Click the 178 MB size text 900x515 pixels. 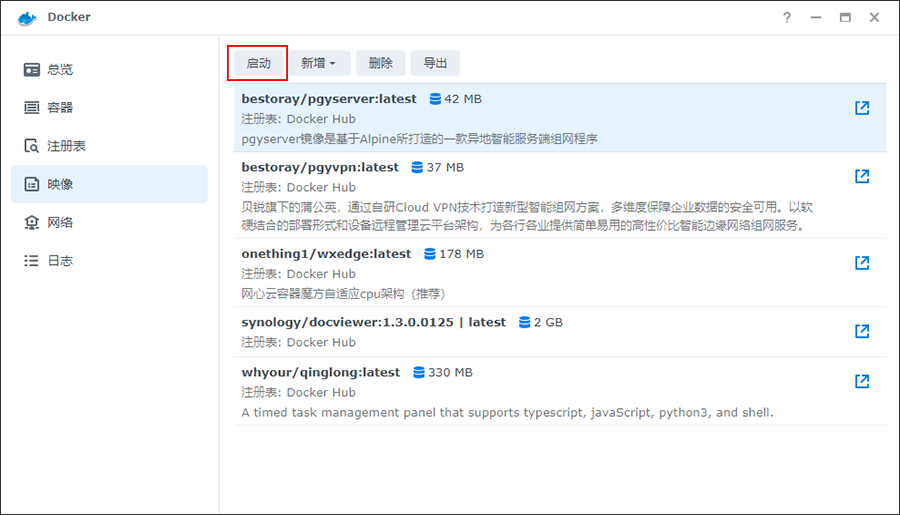[461, 254]
